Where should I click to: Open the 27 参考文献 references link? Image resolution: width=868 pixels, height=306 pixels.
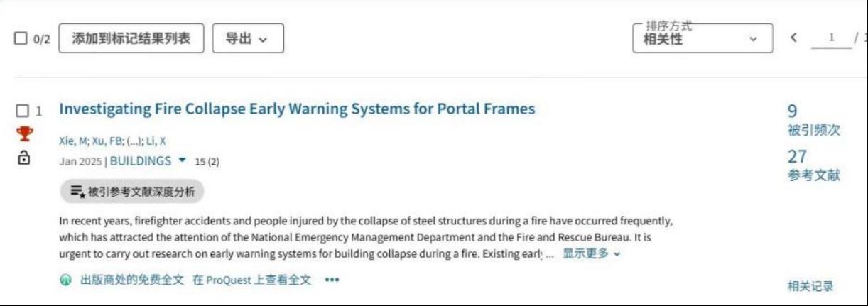(813, 166)
